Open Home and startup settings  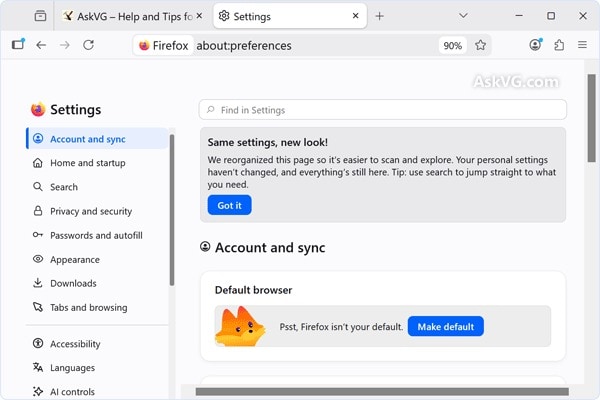[97, 163]
